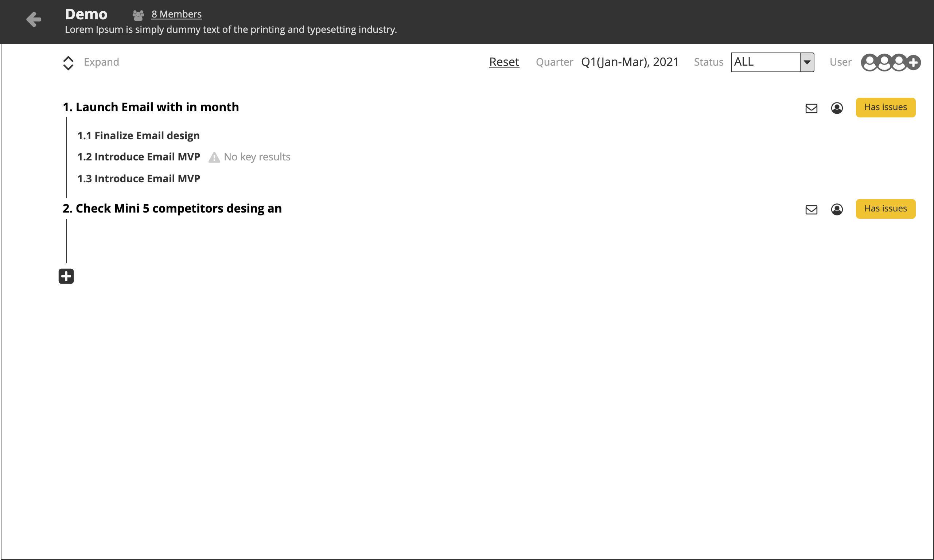Screen dimensions: 934x560
Task: Click the Expand label
Action: coord(101,62)
